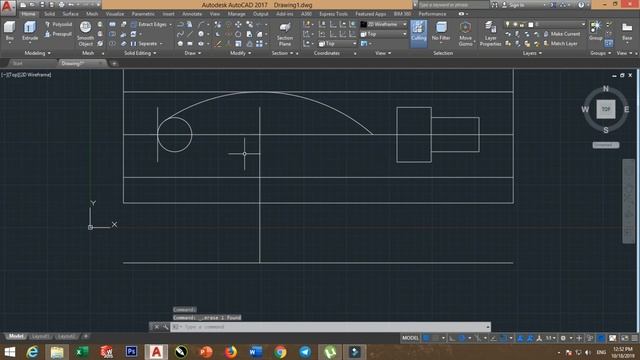Open Excel from the Windows taskbar

(82, 351)
